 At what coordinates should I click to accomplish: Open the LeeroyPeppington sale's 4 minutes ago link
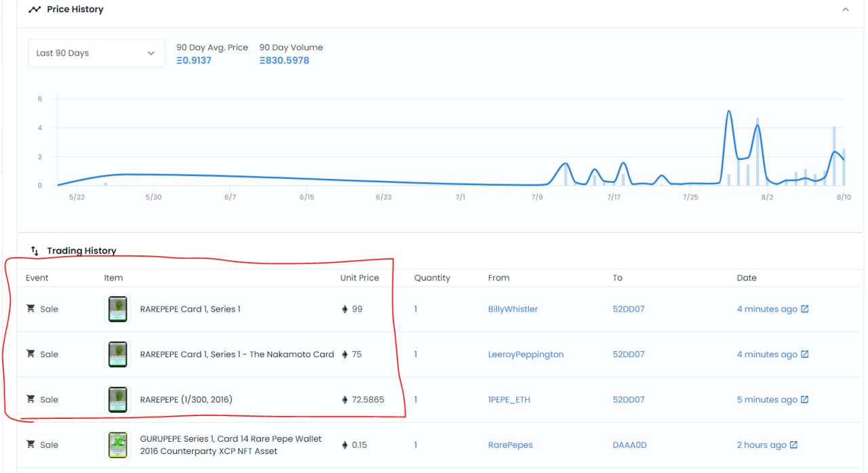(767, 354)
